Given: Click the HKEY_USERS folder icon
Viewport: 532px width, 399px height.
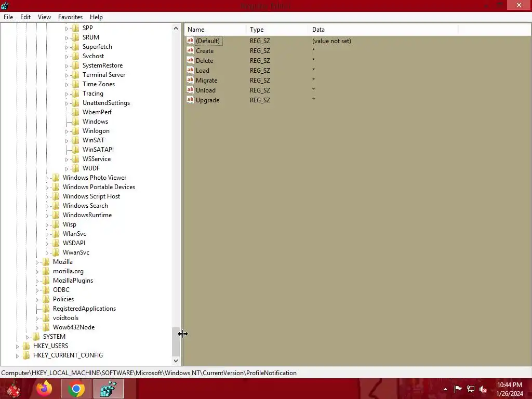Looking at the screenshot, I should [26, 345].
